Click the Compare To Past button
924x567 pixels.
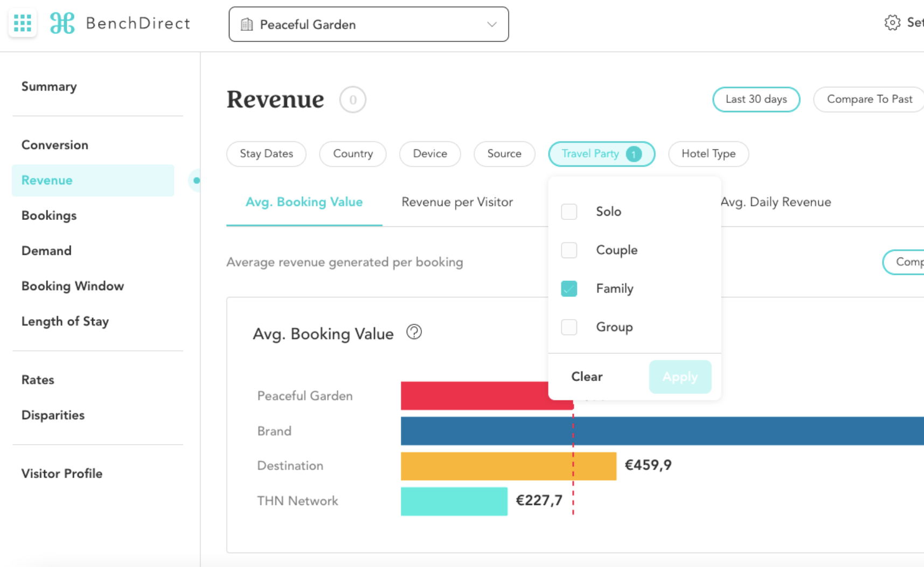[x=867, y=99]
